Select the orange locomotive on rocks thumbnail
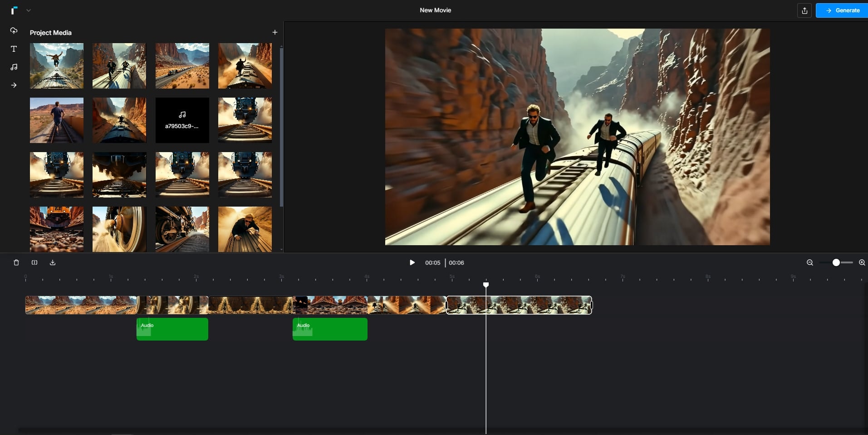Image resolution: width=868 pixels, height=435 pixels. tap(57, 229)
